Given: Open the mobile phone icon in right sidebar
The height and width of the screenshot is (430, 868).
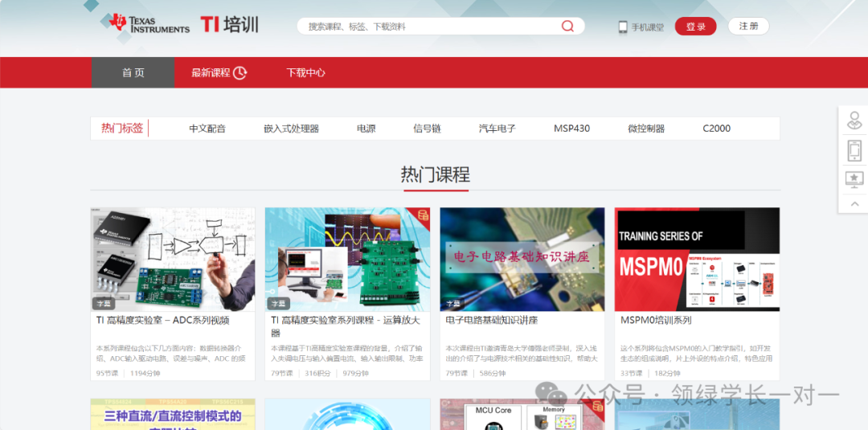Looking at the screenshot, I should click(x=854, y=150).
